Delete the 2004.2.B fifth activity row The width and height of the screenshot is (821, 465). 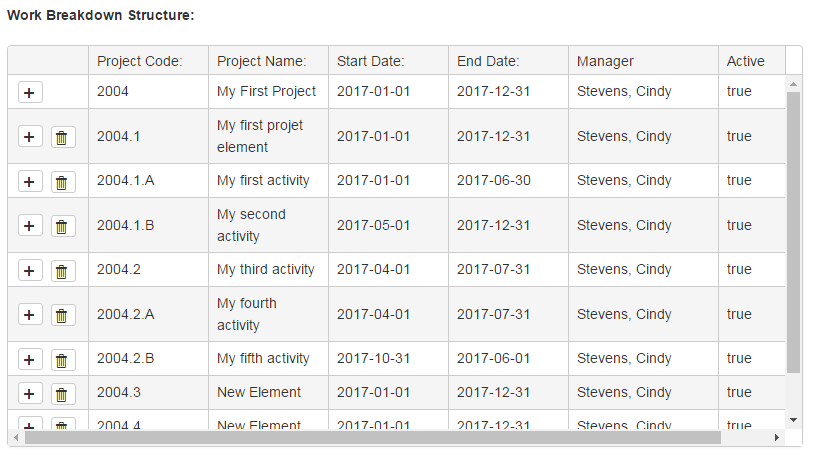coord(62,359)
